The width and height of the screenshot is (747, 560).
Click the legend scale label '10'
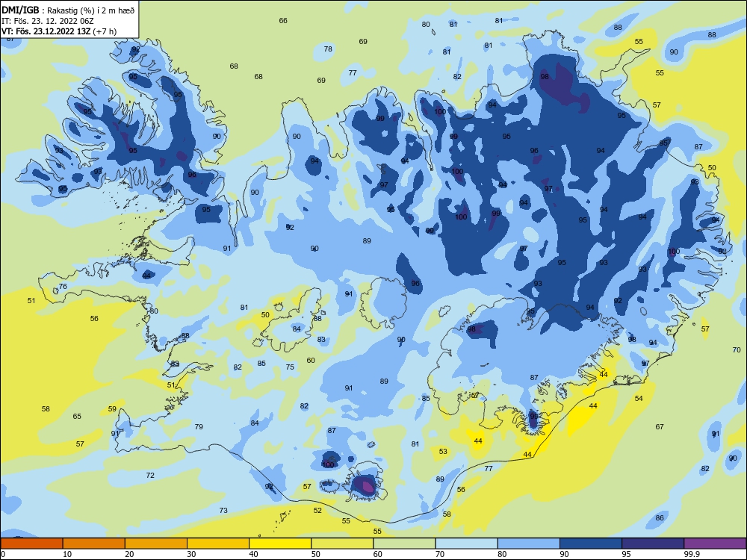click(67, 554)
